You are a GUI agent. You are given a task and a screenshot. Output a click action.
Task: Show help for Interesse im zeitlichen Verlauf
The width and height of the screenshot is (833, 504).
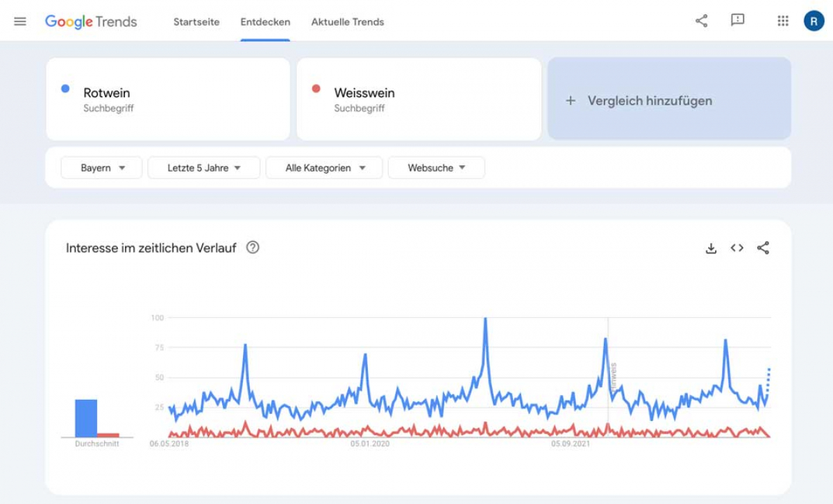point(253,247)
